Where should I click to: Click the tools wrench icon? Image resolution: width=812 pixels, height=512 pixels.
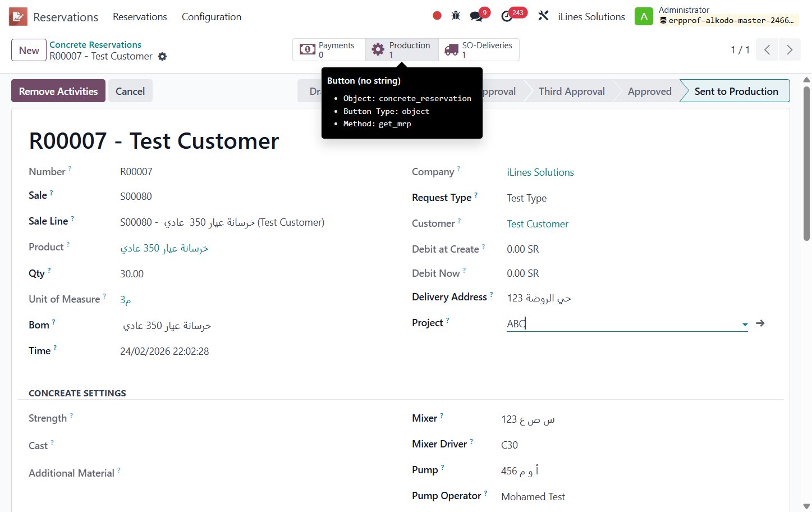(x=543, y=16)
